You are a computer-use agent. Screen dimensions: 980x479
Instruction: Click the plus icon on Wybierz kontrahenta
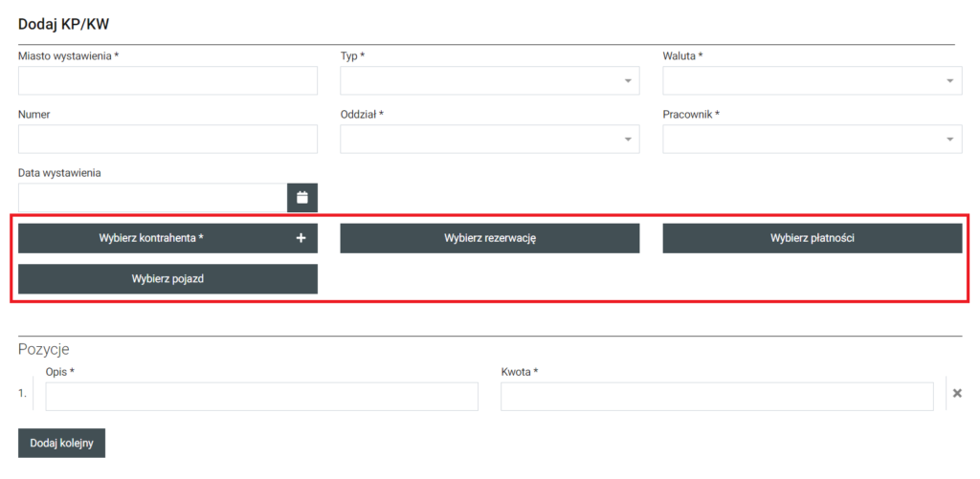point(301,238)
